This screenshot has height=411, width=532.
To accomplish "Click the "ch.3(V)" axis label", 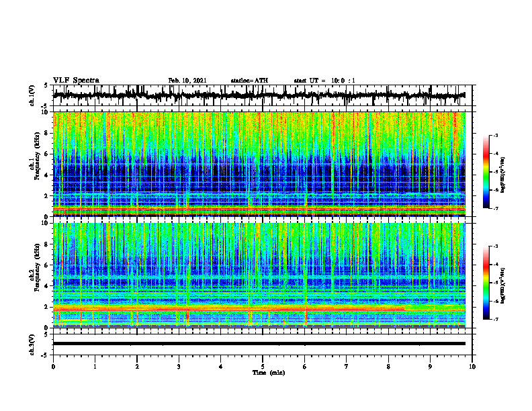I will point(32,345).
